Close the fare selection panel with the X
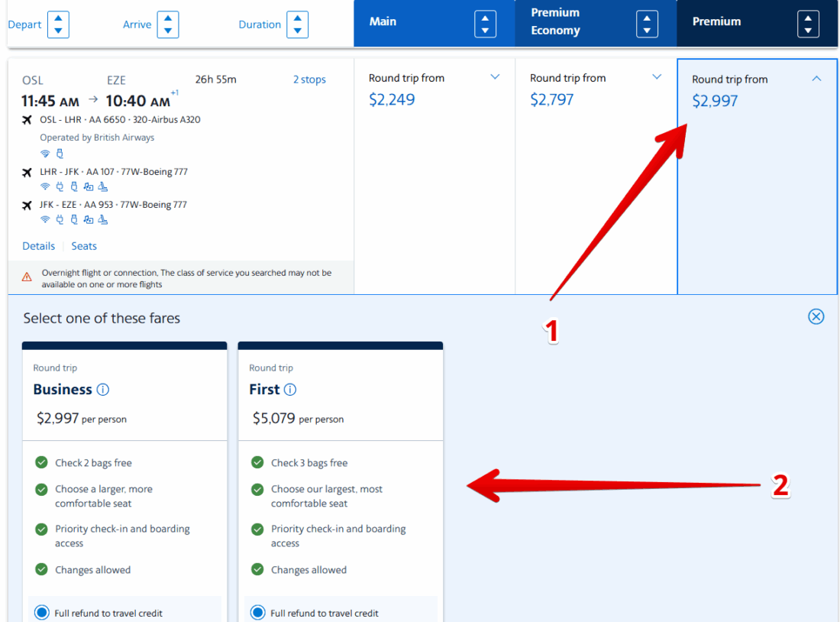 coord(816,316)
